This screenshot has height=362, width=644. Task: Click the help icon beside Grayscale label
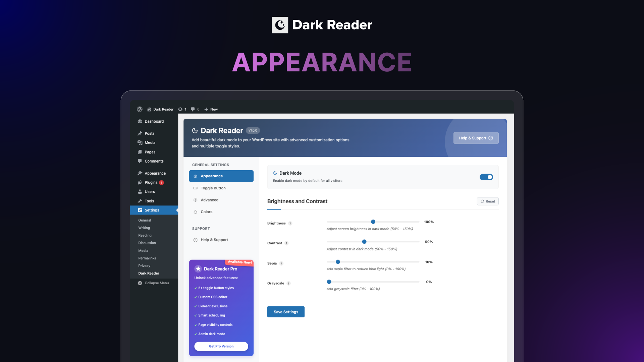coord(288,284)
